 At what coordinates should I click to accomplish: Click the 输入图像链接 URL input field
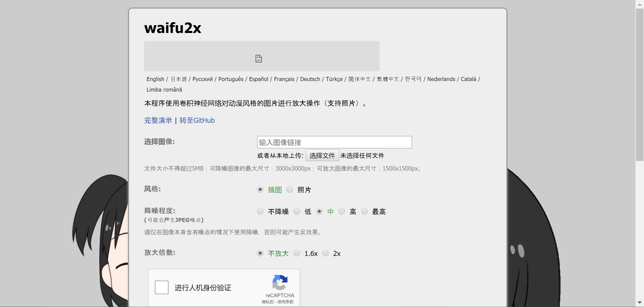click(x=334, y=142)
